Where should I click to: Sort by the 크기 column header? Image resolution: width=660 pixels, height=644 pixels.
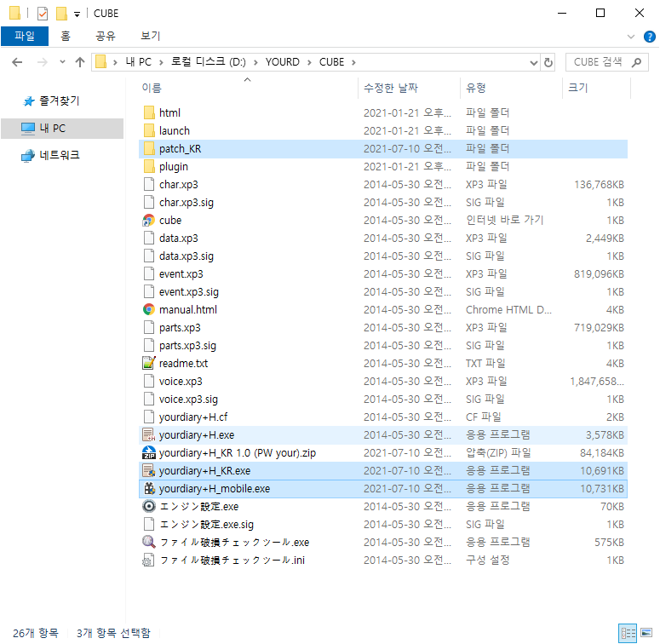(x=578, y=88)
